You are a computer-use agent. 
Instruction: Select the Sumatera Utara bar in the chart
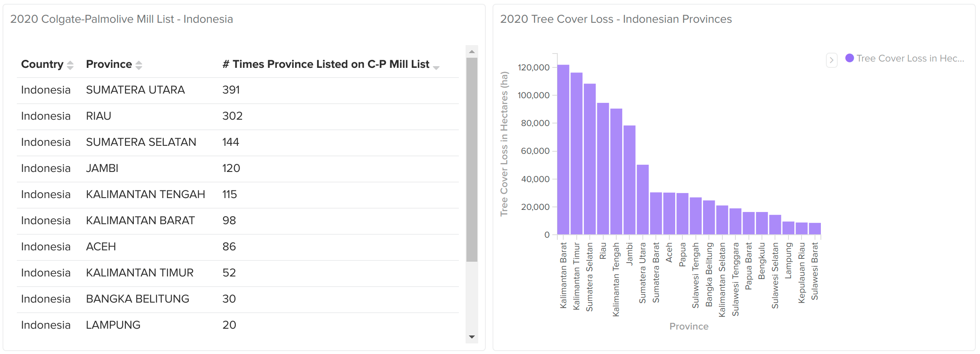coord(643,200)
